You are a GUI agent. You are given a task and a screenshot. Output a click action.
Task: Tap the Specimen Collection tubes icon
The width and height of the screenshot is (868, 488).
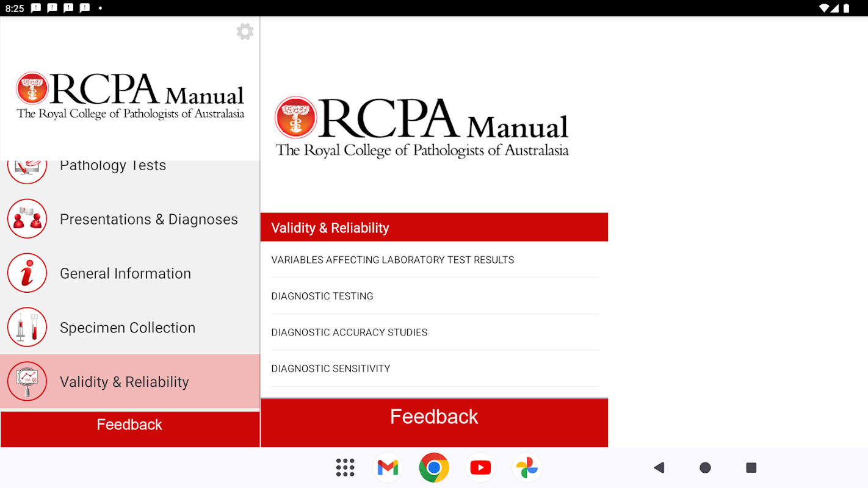(x=27, y=328)
